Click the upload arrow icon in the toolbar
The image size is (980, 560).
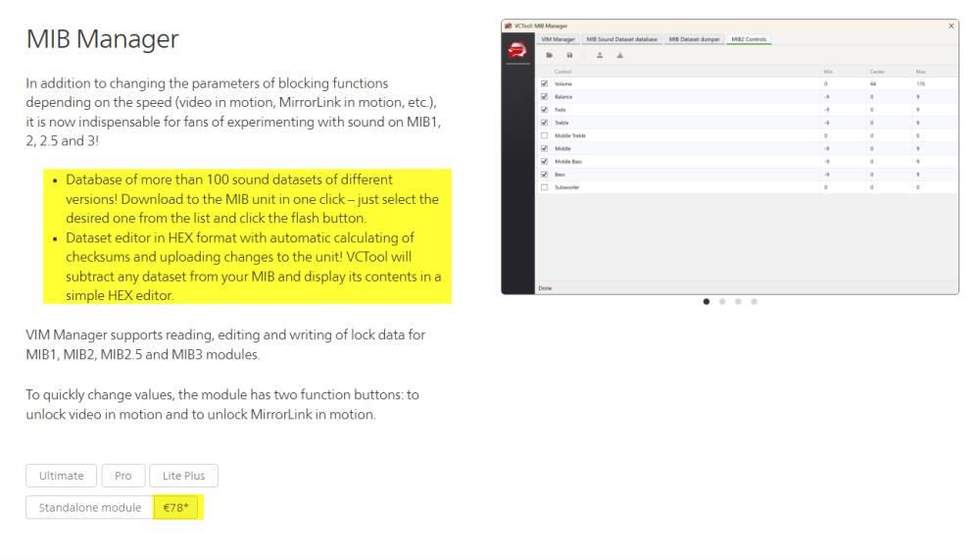coord(600,55)
